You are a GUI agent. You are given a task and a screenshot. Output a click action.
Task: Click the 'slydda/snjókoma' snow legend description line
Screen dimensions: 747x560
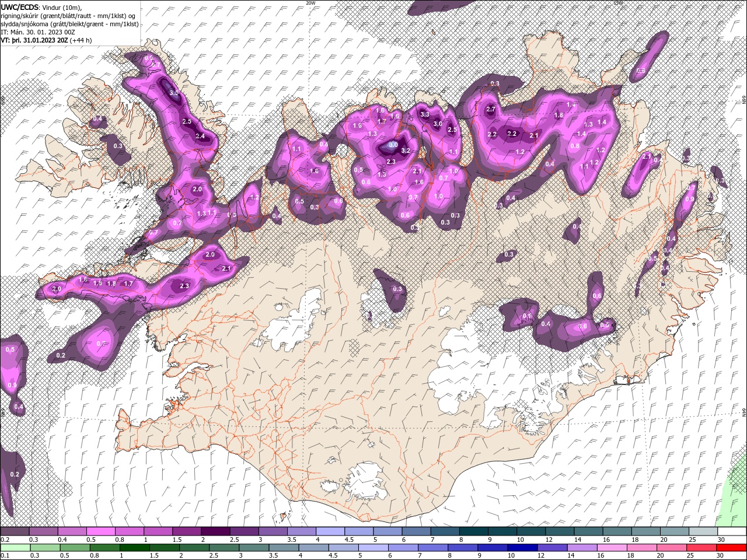pos(69,24)
